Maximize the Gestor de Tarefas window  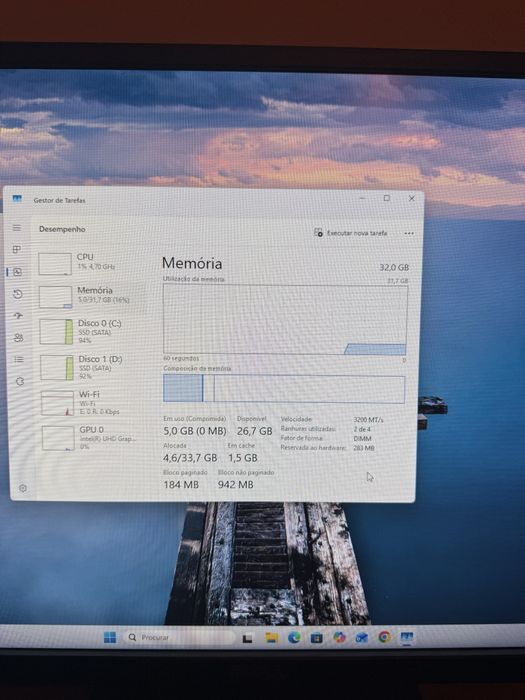click(x=387, y=198)
